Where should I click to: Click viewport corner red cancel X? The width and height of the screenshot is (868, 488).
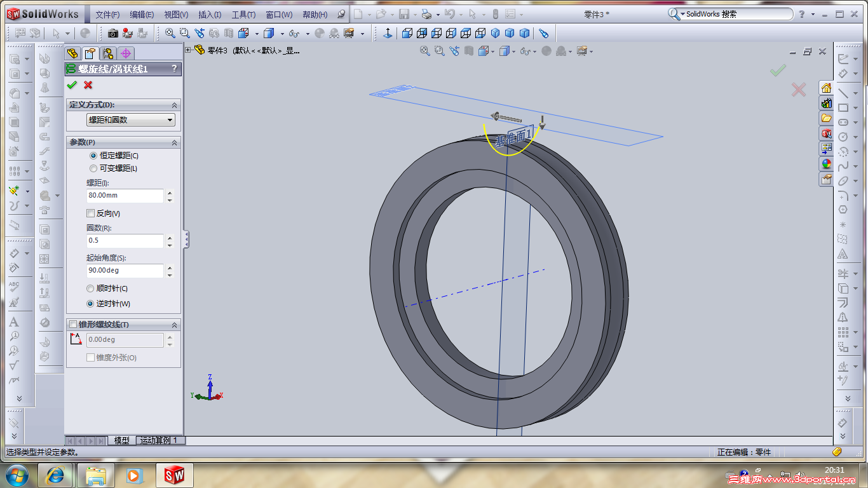pyautogui.click(x=799, y=90)
